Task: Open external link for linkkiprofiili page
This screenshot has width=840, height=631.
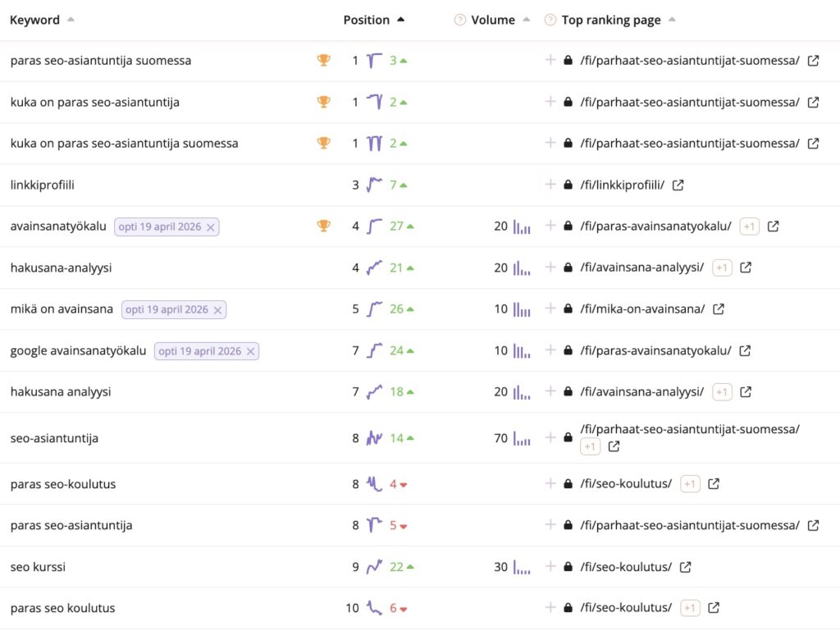Action: click(678, 185)
